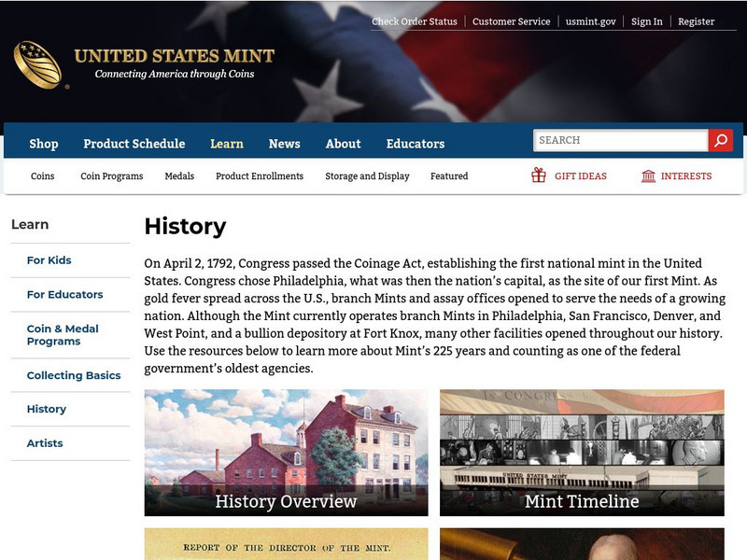Open Product Enrollments
This screenshot has width=747, height=560.
pyautogui.click(x=260, y=175)
